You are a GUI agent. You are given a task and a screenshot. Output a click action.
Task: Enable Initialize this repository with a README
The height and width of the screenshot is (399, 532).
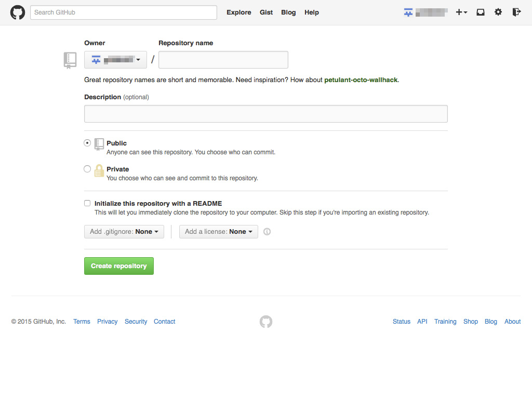pos(87,203)
